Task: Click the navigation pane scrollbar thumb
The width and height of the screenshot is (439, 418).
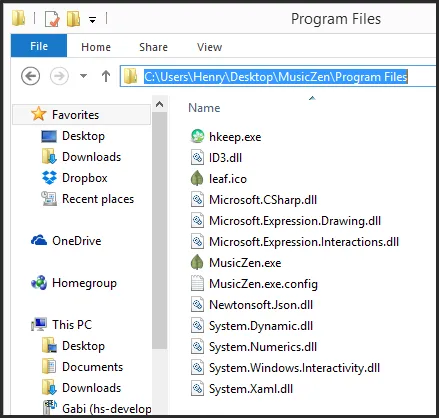Action: 159,230
